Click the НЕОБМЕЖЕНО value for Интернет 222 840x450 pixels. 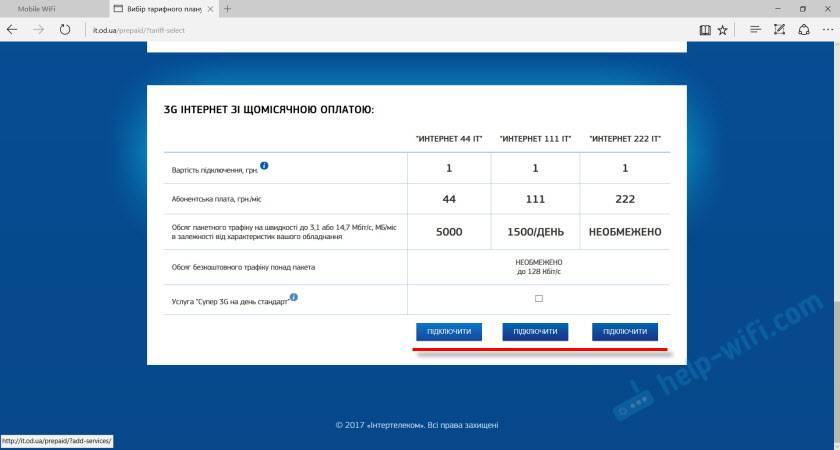pos(625,232)
